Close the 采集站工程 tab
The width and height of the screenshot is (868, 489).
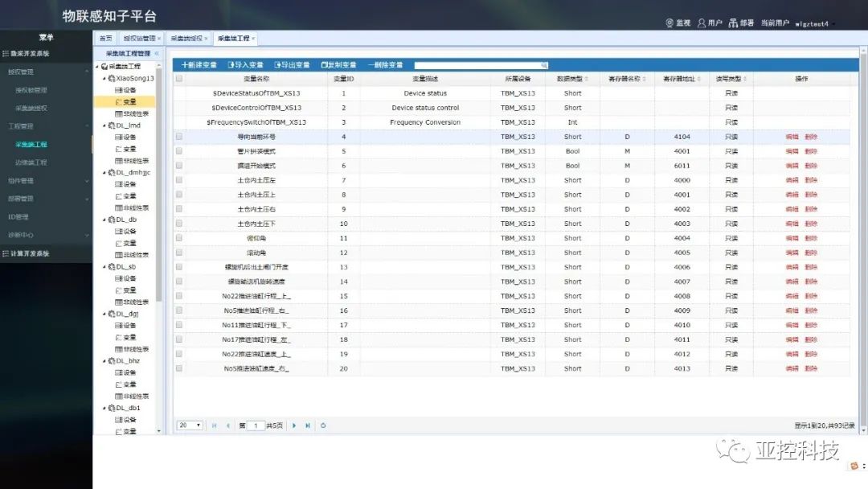[x=253, y=39]
